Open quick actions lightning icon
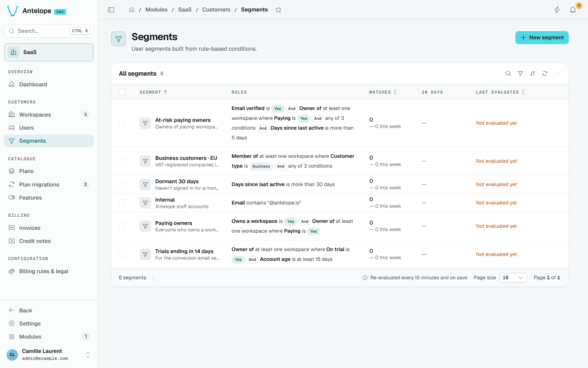This screenshot has height=368, width=588. point(557,10)
